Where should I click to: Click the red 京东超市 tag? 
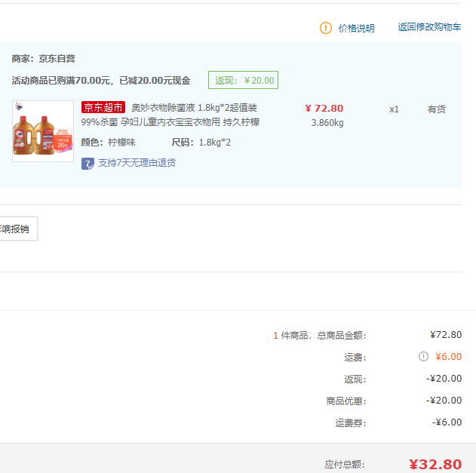[103, 107]
